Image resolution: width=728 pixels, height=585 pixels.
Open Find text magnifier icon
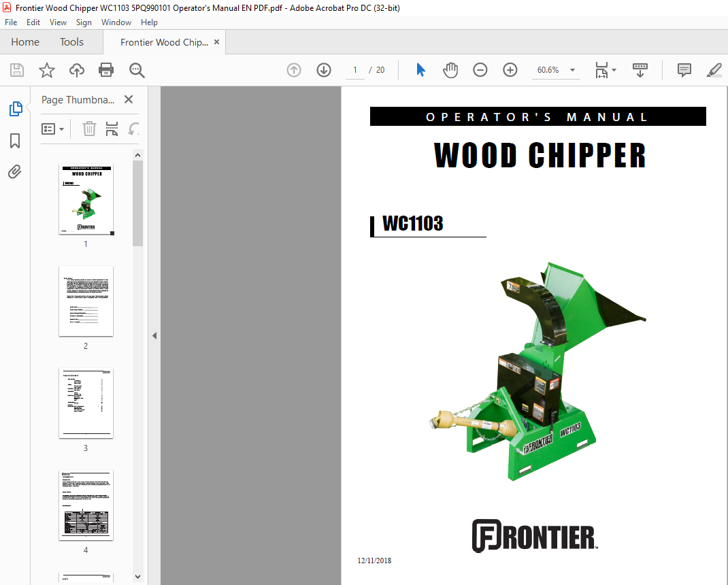pyautogui.click(x=137, y=70)
